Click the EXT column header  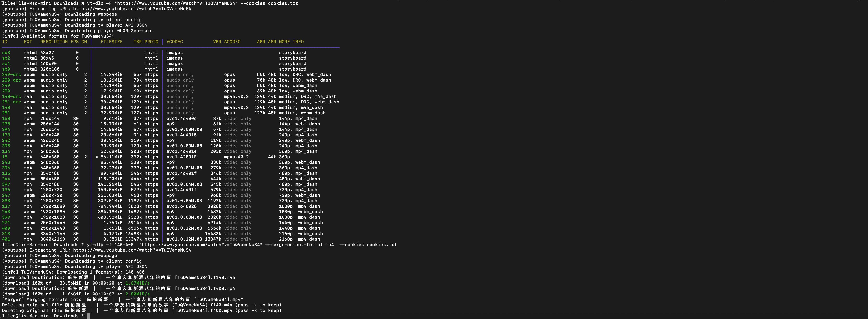tap(28, 42)
